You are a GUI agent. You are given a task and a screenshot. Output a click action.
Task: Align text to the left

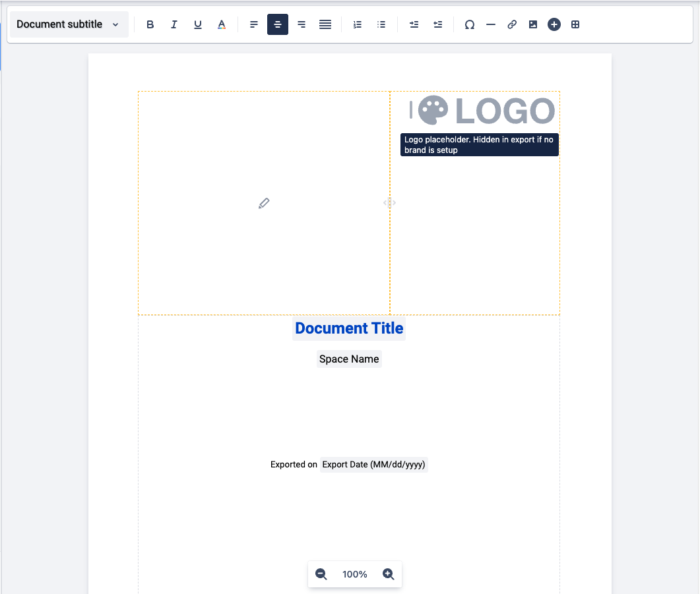click(x=254, y=24)
